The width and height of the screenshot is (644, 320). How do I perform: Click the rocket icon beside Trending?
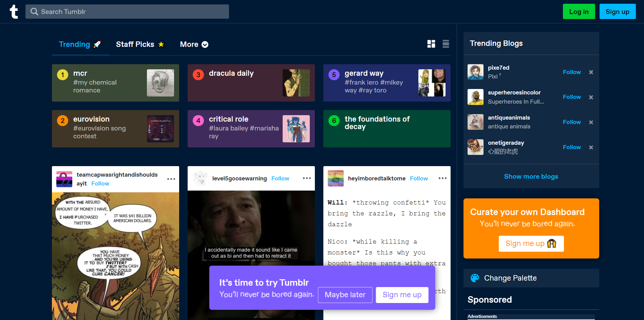click(97, 44)
